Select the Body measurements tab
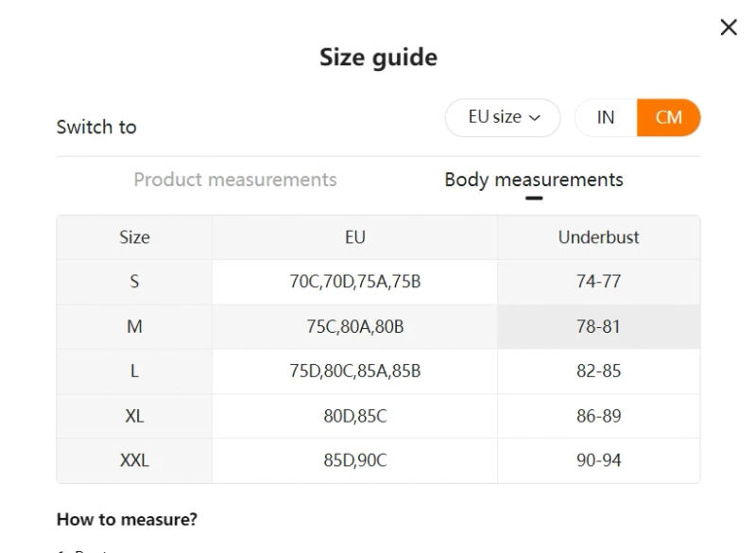Screen dimensions: 756x553 pos(534,179)
